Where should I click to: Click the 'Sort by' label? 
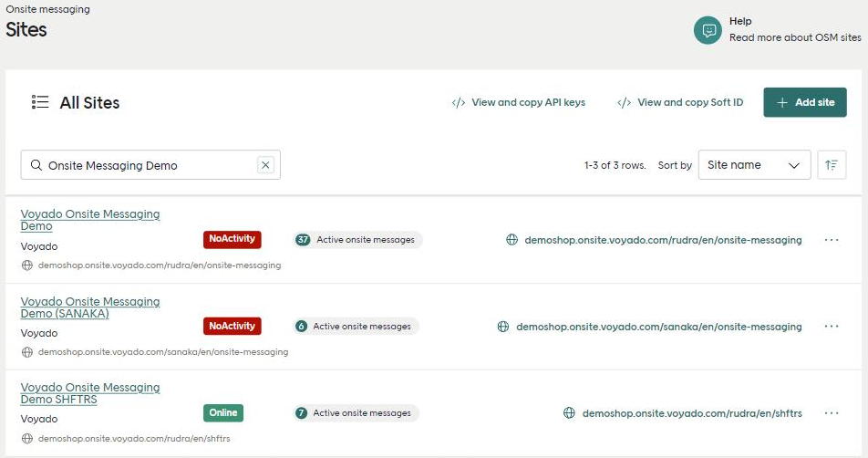(675, 165)
